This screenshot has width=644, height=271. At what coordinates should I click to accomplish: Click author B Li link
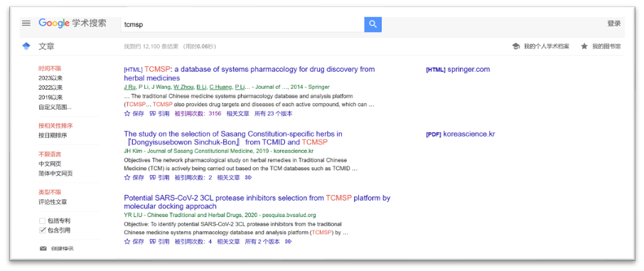point(201,87)
